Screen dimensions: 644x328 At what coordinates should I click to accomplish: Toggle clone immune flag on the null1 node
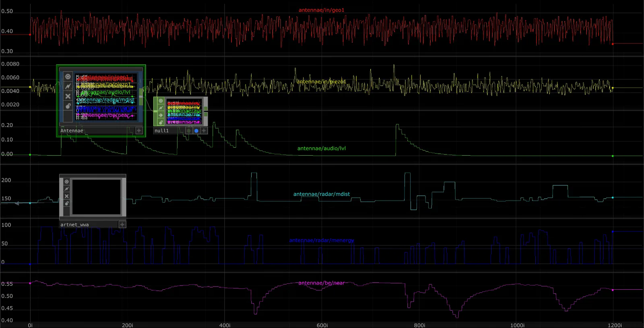[161, 108]
